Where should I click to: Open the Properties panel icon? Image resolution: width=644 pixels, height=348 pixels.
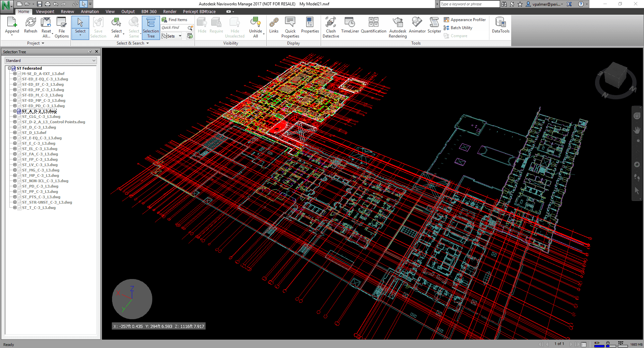tap(310, 22)
